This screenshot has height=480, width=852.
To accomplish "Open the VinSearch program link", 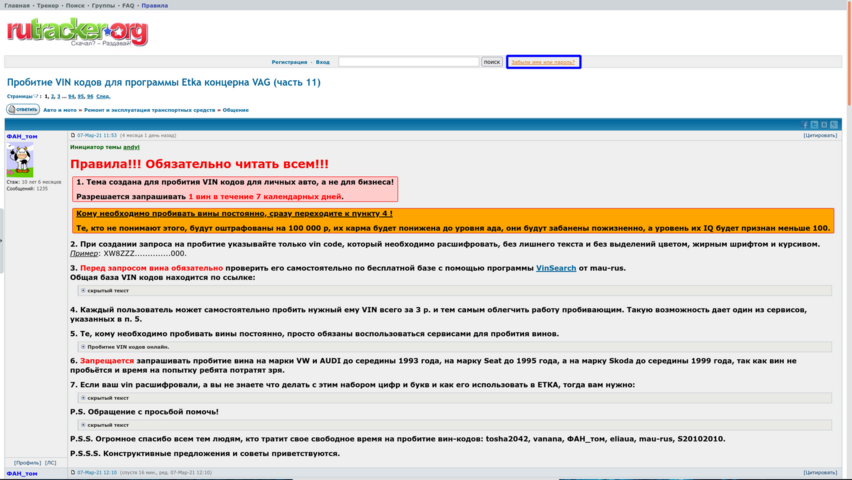I will coord(556,268).
